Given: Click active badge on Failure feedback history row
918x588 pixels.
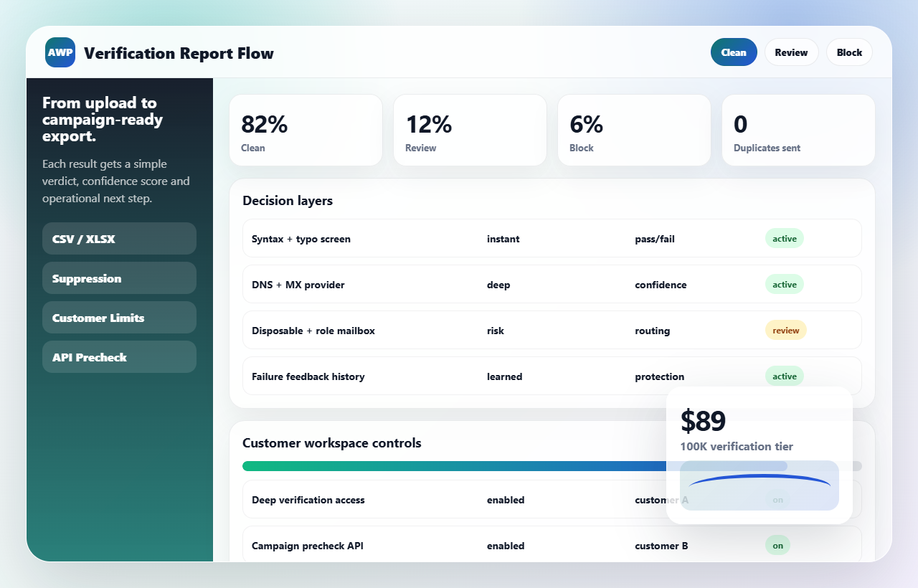Looking at the screenshot, I should 785,376.
